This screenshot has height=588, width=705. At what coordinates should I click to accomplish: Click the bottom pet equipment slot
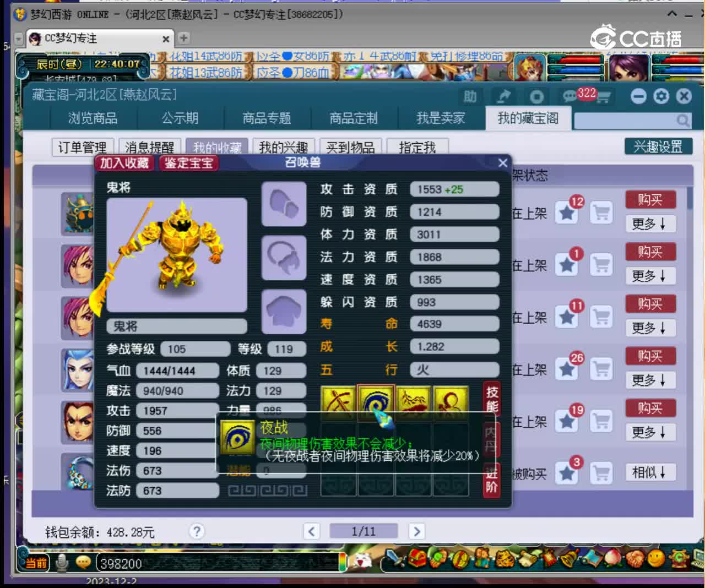(x=284, y=311)
